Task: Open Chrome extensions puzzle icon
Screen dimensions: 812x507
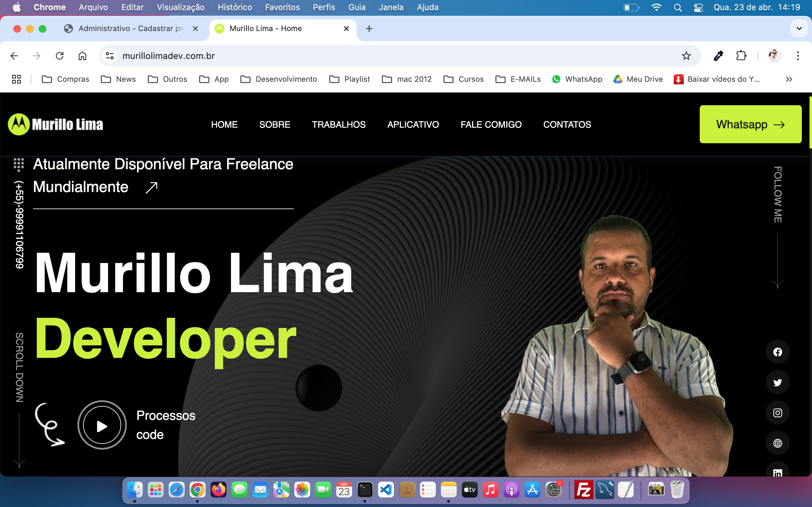Action: [741, 56]
